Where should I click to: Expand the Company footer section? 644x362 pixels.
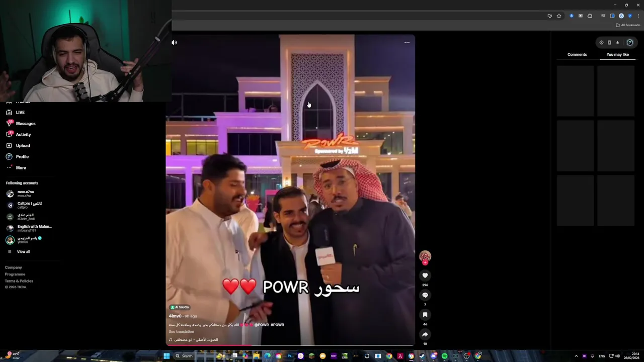pos(14,267)
